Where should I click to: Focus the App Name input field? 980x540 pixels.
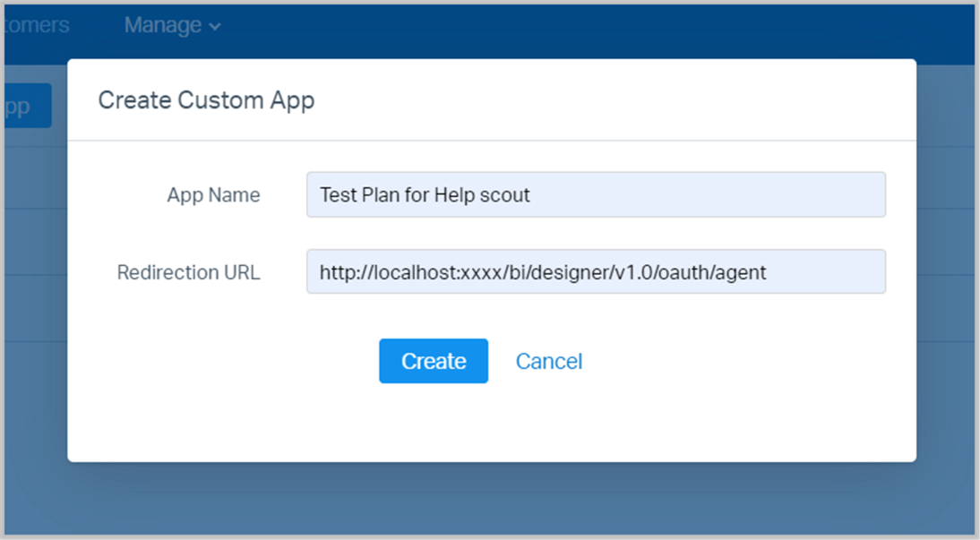tap(596, 194)
